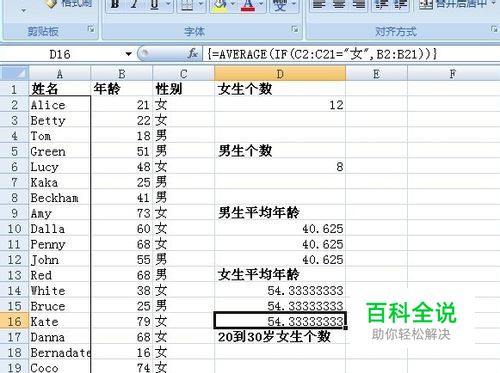The image size is (500, 373).
Task: Select row 1 header
Action: pyautogui.click(x=14, y=89)
